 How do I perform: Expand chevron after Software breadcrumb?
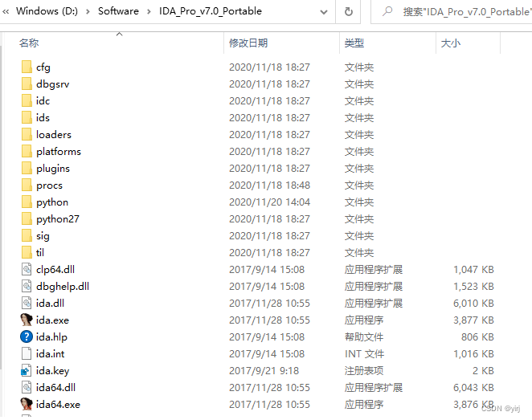pos(149,11)
